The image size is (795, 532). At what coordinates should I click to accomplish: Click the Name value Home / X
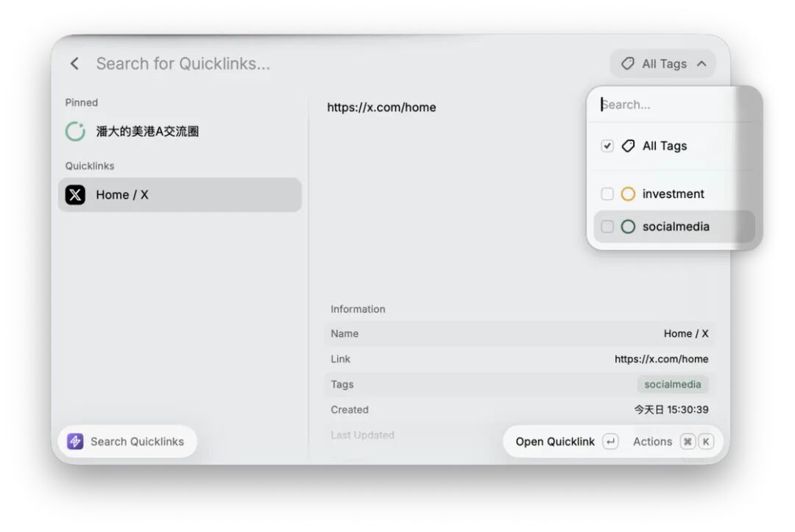point(686,334)
